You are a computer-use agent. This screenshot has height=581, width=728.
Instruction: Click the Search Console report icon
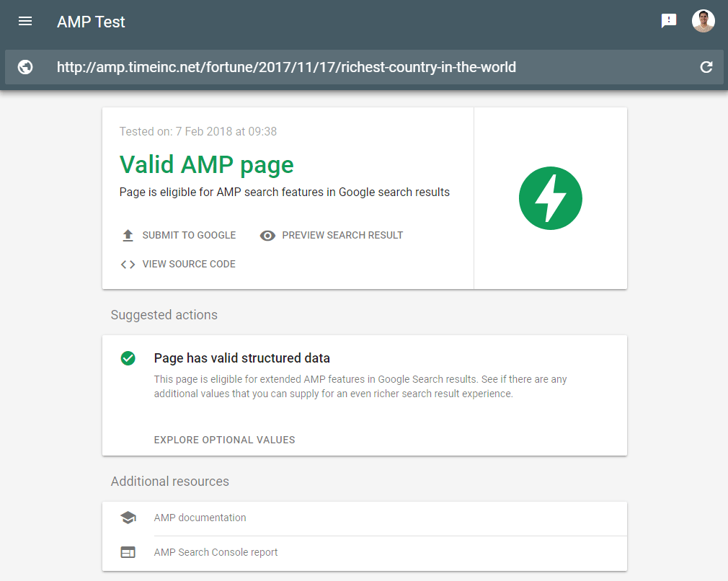tap(128, 552)
